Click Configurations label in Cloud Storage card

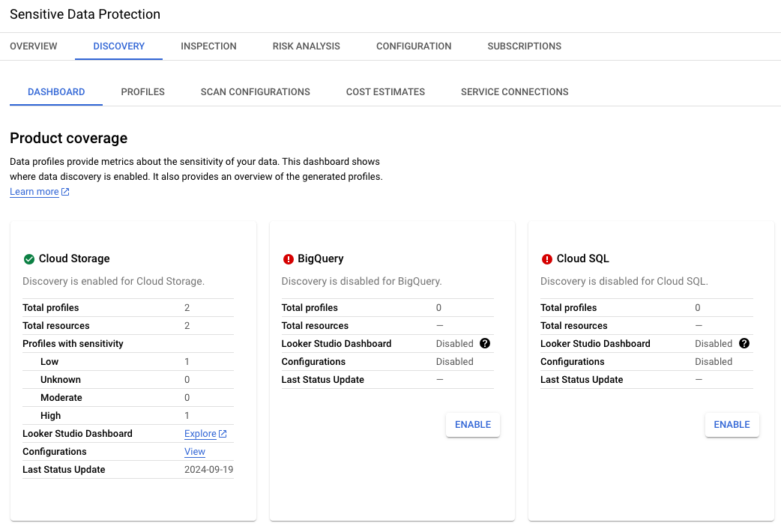click(54, 452)
